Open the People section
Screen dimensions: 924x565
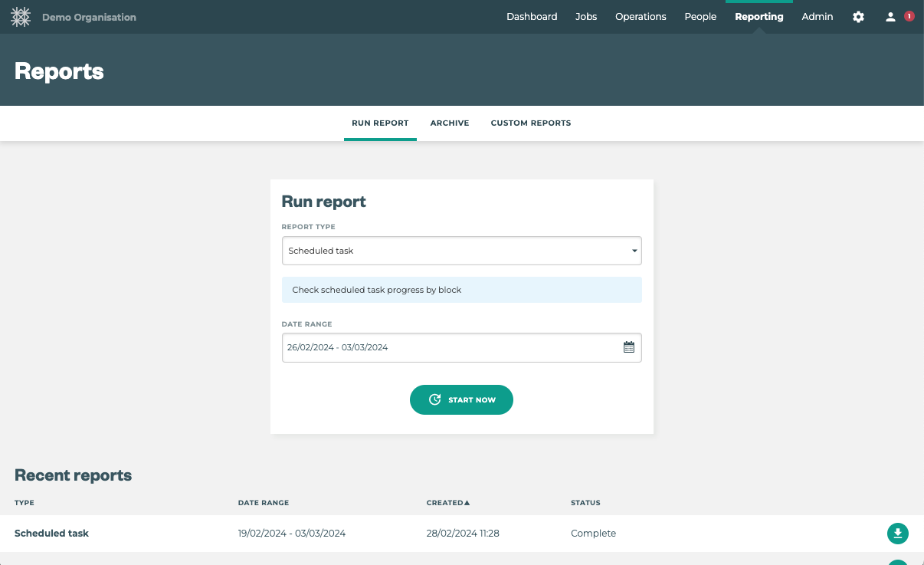click(700, 17)
